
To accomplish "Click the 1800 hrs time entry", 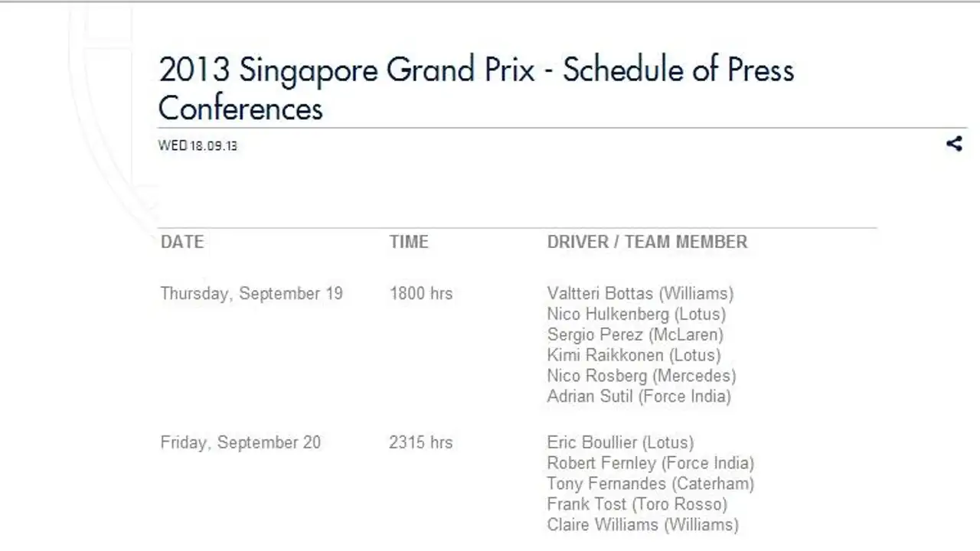I will pyautogui.click(x=421, y=294).
